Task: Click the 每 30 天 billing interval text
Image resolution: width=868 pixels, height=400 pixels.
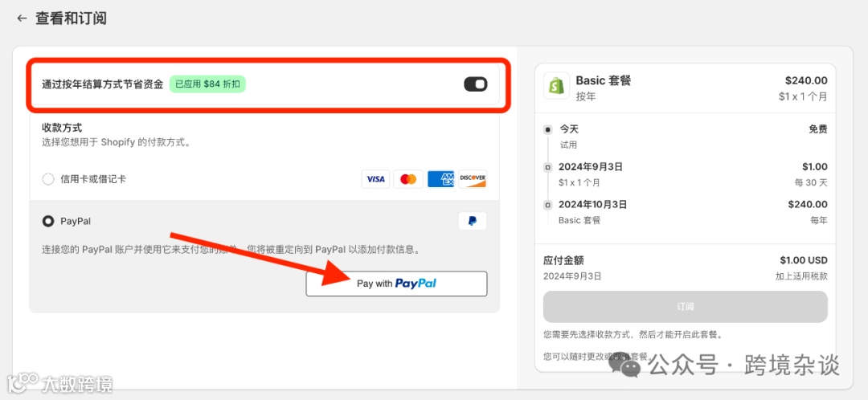Action: [x=810, y=182]
